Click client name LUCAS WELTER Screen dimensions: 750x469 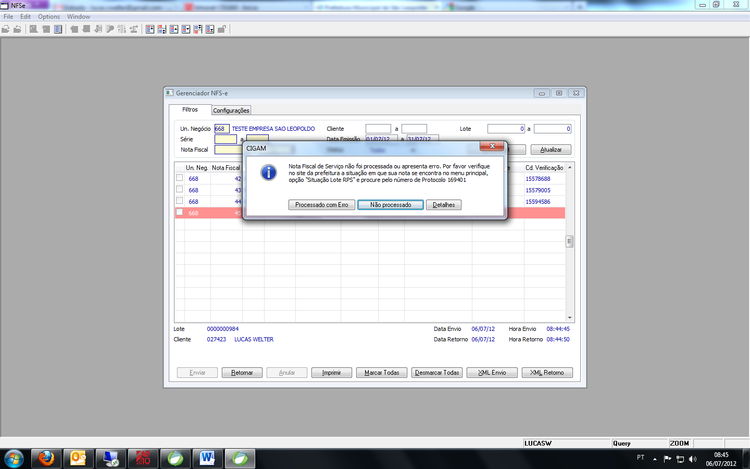[x=254, y=339]
